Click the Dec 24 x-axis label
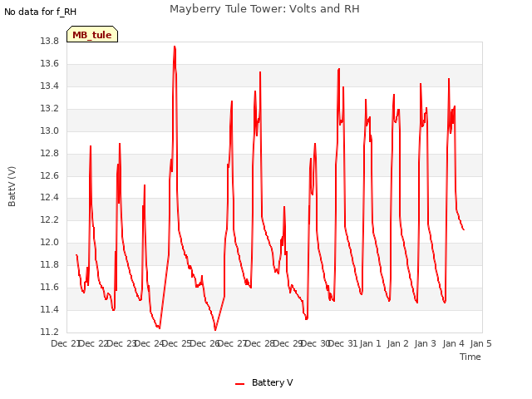Viewport: 532px width, 399px height. click(x=149, y=343)
